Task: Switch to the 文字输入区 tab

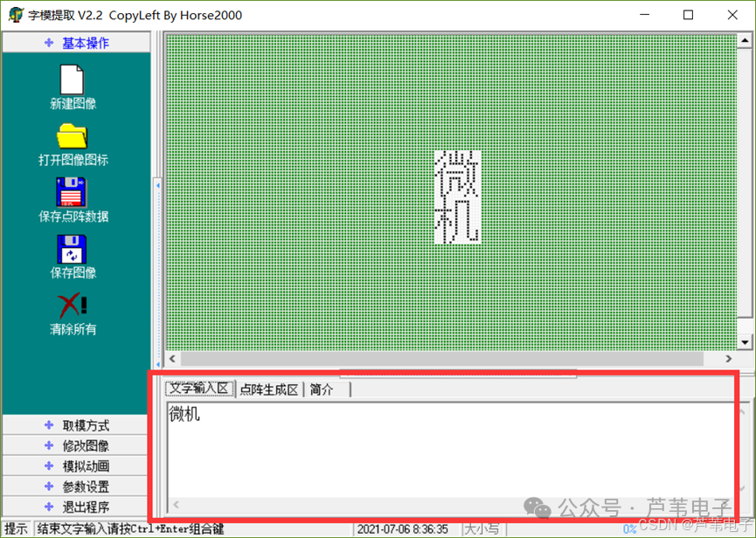Action: [199, 389]
